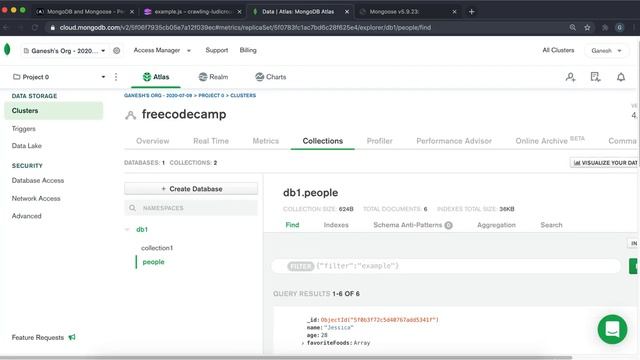Open the activity feed icon
Viewport: 640px width, 360px height.
click(x=595, y=77)
